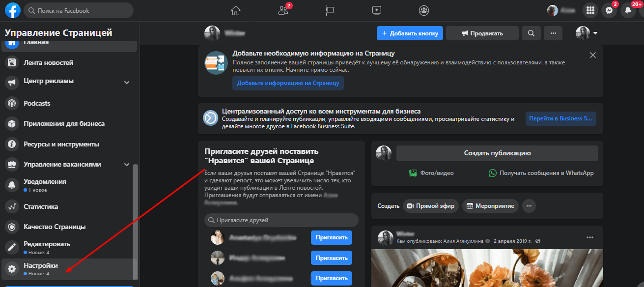Click the Добавить кнопку button
Image resolution: width=644 pixels, height=287 pixels.
click(x=410, y=33)
